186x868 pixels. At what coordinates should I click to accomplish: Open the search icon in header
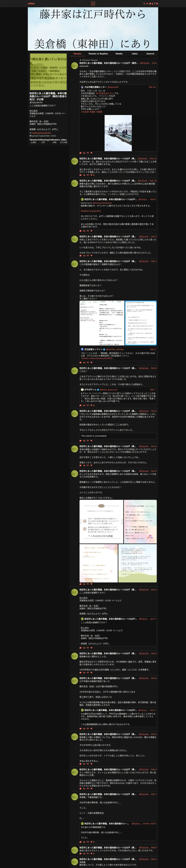pyautogui.click(x=144, y=3)
